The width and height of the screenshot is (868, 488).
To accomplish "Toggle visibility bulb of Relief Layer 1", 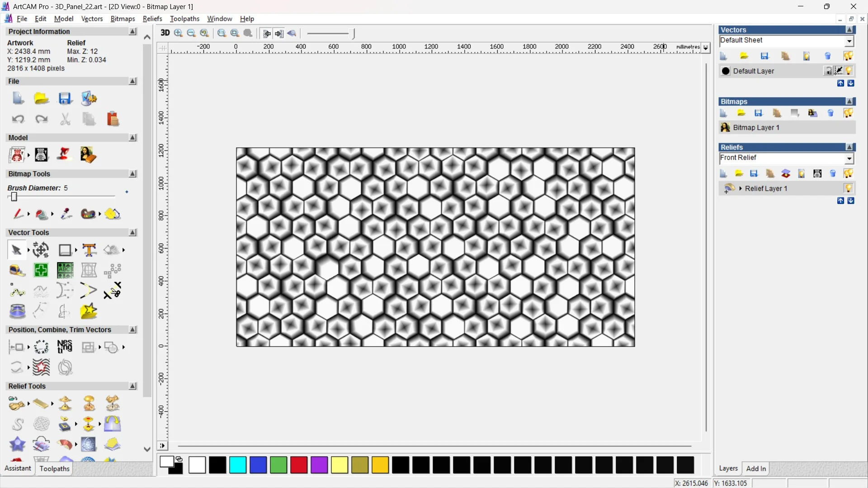I will 849,188.
